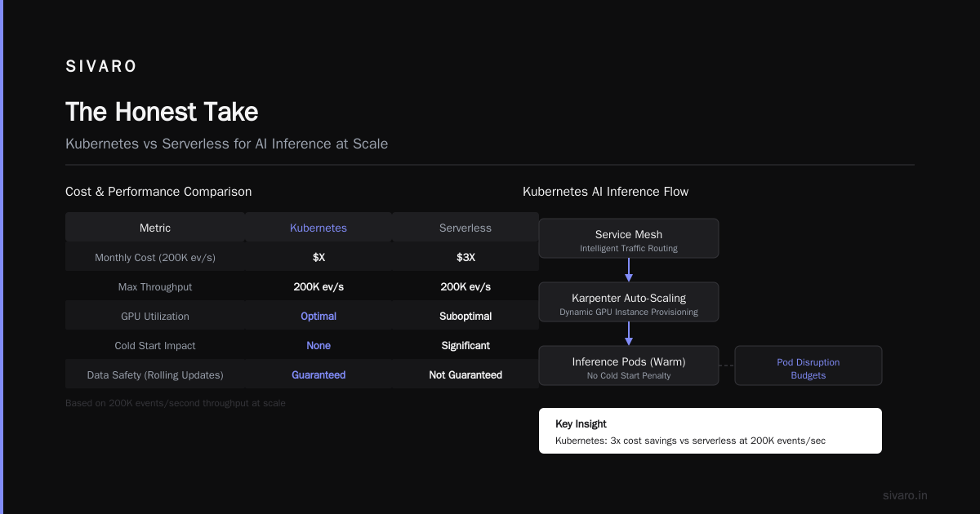
Task: Click the Kubernetes '200K ev/s' throughput cell
Action: pyautogui.click(x=318, y=287)
